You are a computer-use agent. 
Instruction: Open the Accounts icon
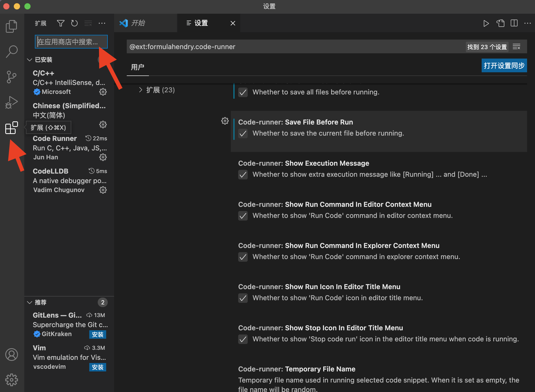pos(12,355)
